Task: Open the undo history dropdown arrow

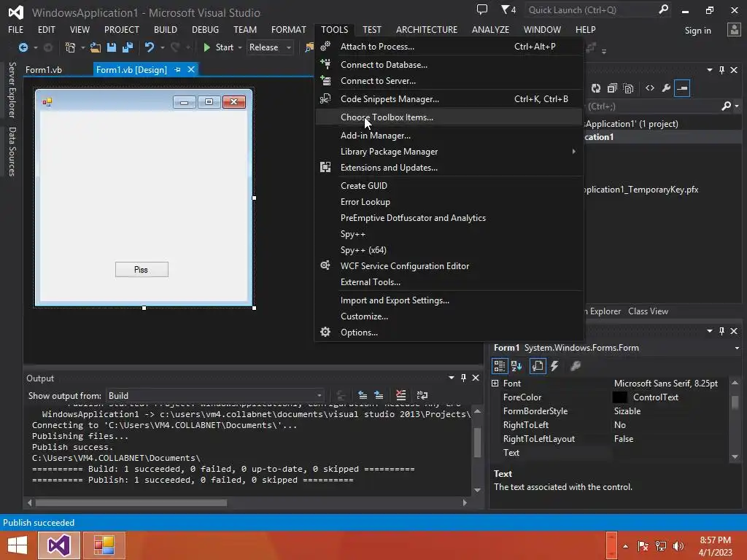Action: tap(162, 47)
